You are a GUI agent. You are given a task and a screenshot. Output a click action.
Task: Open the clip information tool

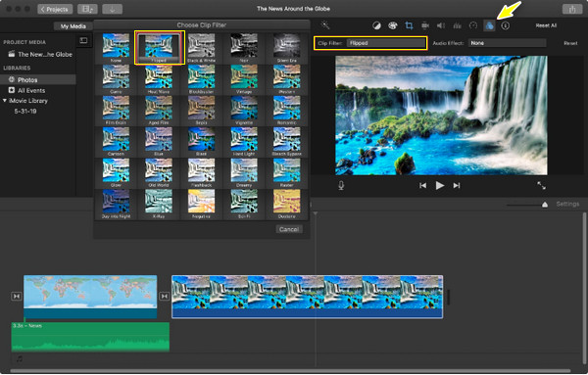[x=506, y=25]
